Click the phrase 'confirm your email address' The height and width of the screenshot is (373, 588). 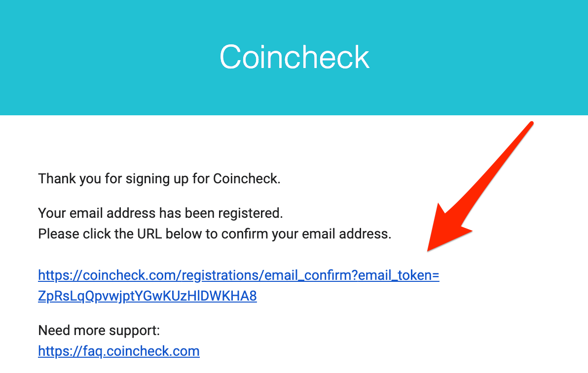pyautogui.click(x=306, y=234)
